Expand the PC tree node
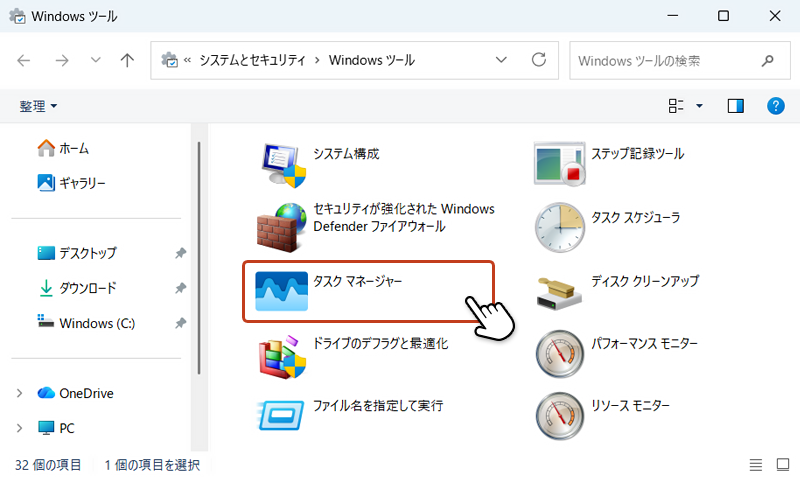 (19, 428)
